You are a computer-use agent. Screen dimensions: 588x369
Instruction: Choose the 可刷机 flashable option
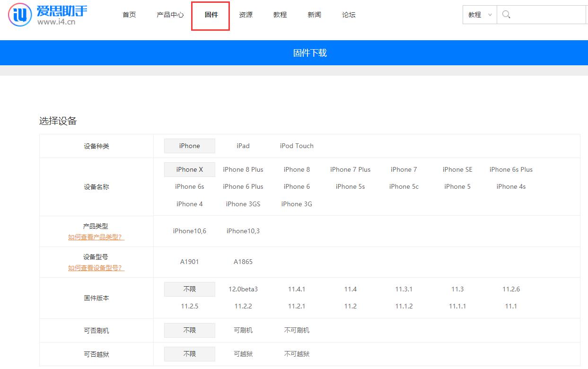pos(243,330)
